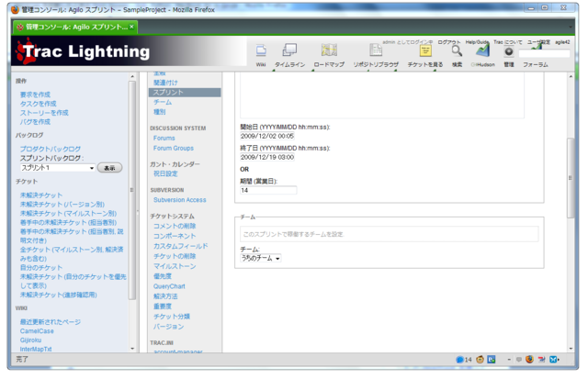This screenshot has height=379, width=588.
Task: Close the 管理コンソール browser tab
Action: [131, 27]
